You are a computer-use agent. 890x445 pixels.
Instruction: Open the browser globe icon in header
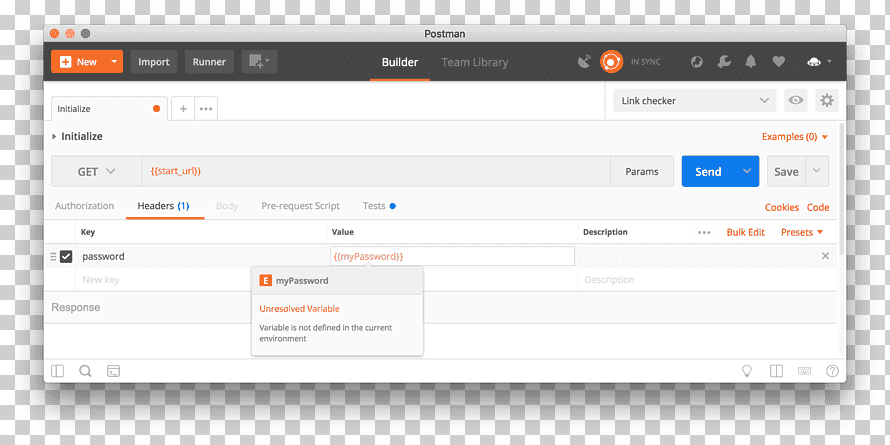click(x=696, y=62)
